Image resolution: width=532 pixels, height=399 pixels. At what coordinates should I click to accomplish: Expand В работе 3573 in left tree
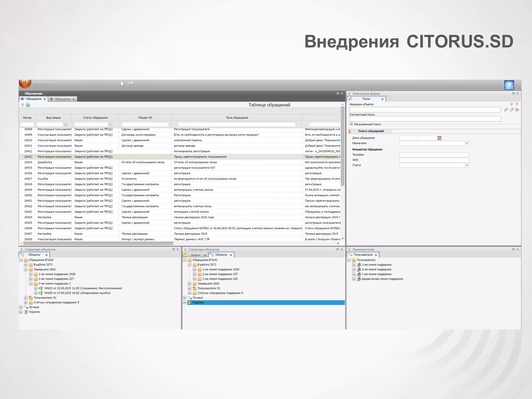tap(26, 265)
